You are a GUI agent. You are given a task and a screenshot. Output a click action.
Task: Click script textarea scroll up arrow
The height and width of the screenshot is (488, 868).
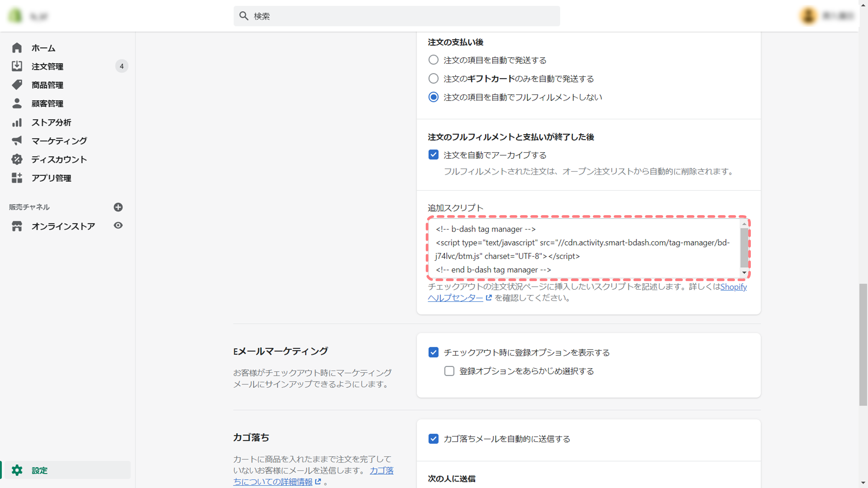(744, 224)
